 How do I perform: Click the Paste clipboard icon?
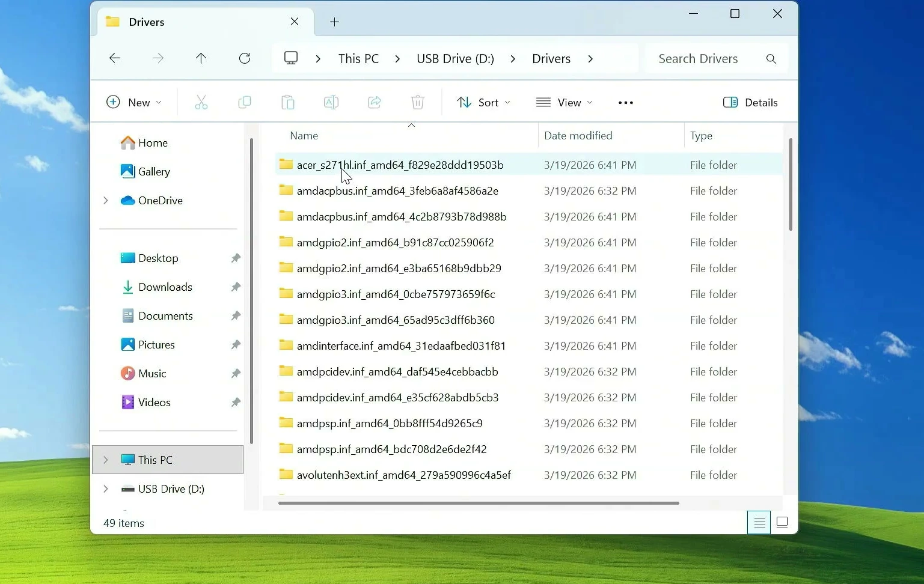[288, 103]
